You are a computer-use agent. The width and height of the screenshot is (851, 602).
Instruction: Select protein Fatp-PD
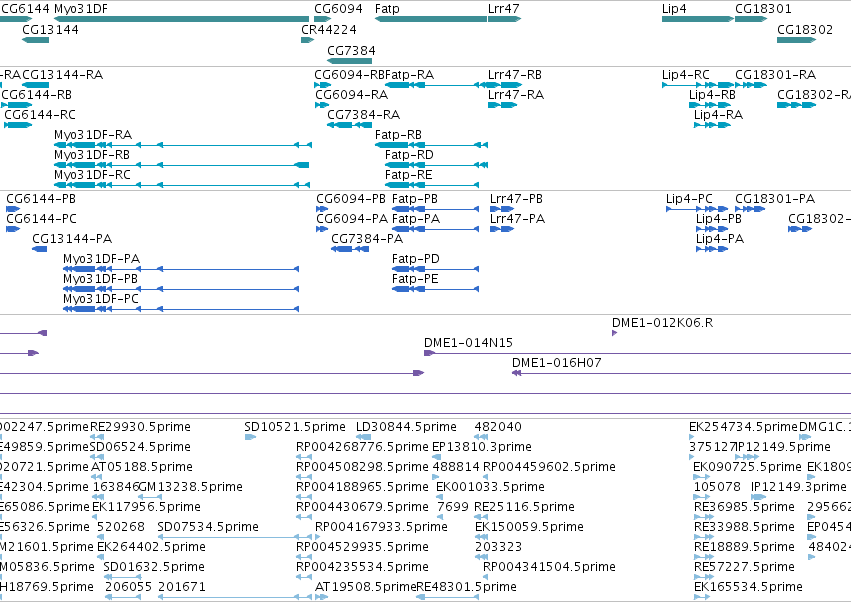tap(435, 269)
